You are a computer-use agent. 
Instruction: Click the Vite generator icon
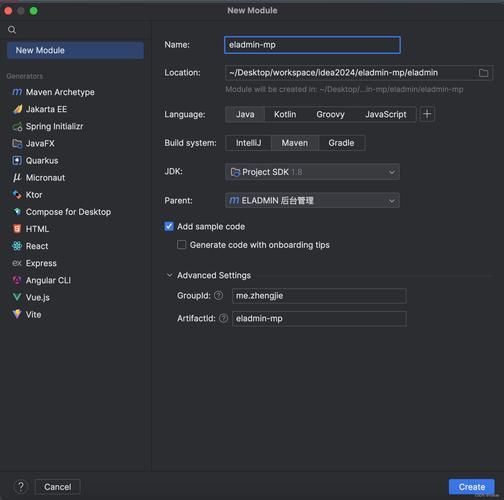coord(17,314)
